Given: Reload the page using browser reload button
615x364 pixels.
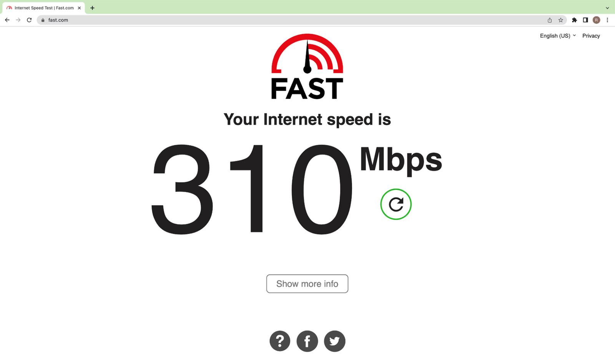Looking at the screenshot, I should point(29,20).
